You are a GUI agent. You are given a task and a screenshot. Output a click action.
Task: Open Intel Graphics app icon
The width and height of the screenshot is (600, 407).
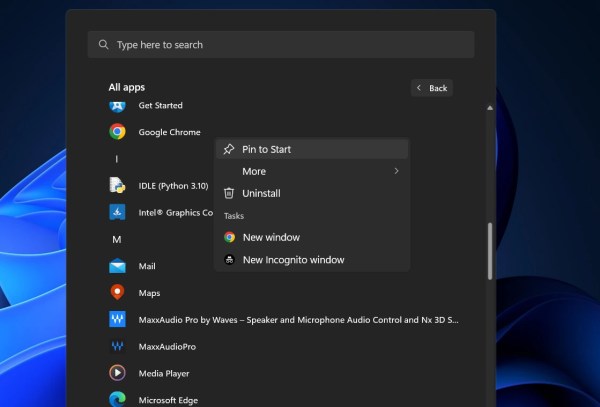click(x=117, y=212)
